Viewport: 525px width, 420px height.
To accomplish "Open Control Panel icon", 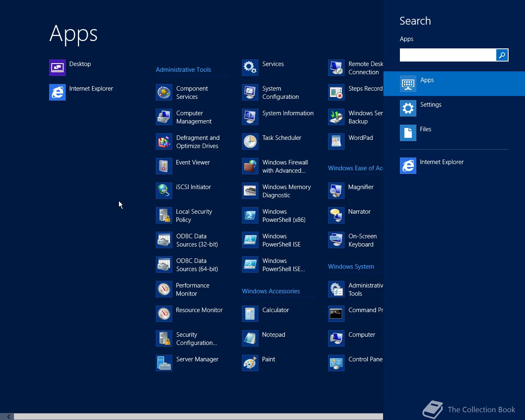I will (x=336, y=363).
